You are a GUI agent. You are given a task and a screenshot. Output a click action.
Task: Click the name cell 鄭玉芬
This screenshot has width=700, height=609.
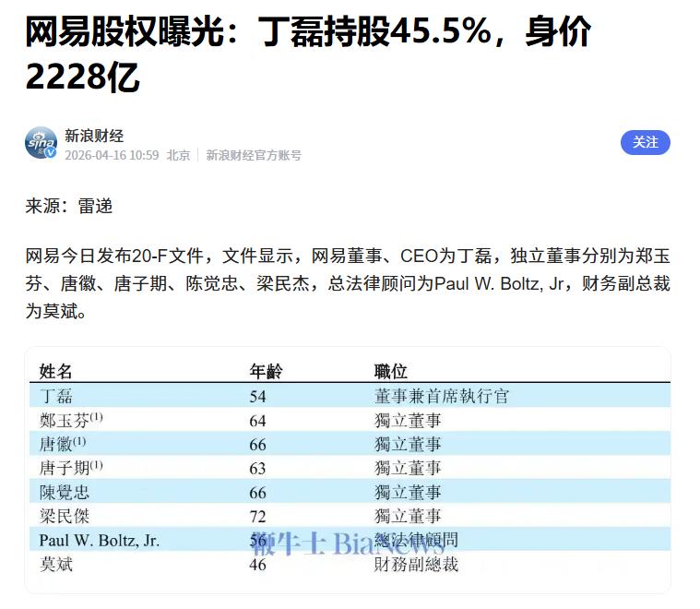coord(71,420)
